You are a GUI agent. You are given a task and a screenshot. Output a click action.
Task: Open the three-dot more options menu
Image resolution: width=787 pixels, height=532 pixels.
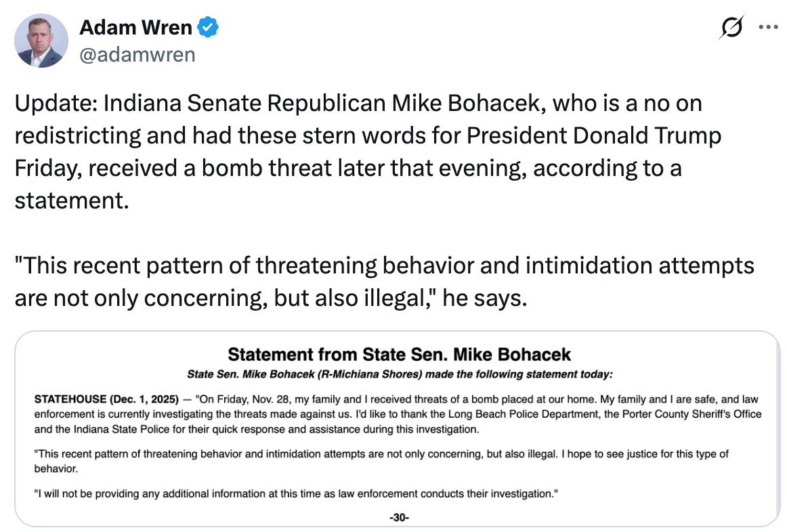[769, 28]
